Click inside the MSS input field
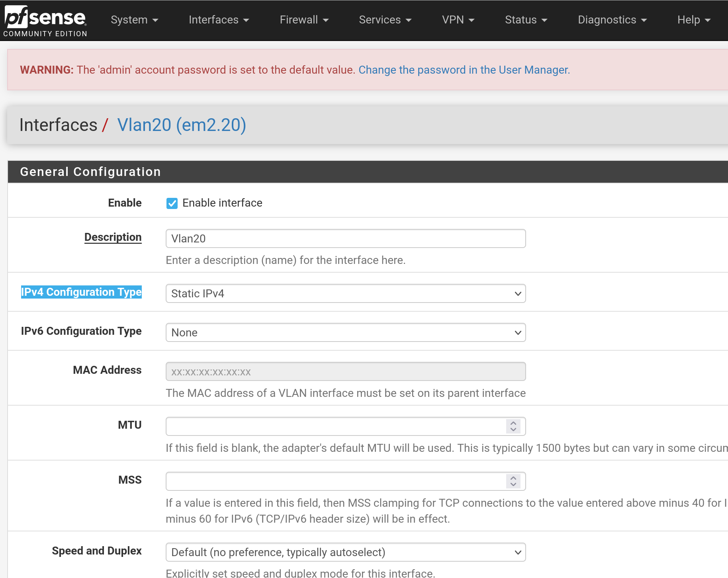Image resolution: width=728 pixels, height=578 pixels. pyautogui.click(x=319, y=481)
